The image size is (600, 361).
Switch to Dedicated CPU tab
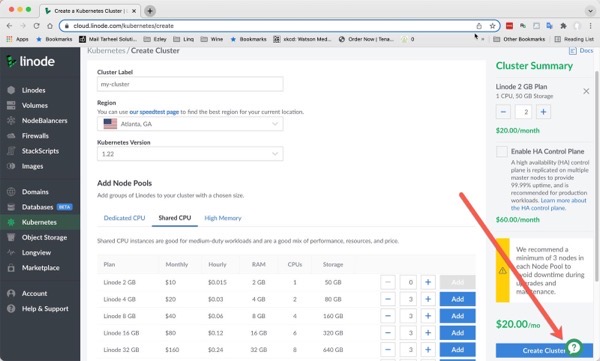click(x=124, y=218)
